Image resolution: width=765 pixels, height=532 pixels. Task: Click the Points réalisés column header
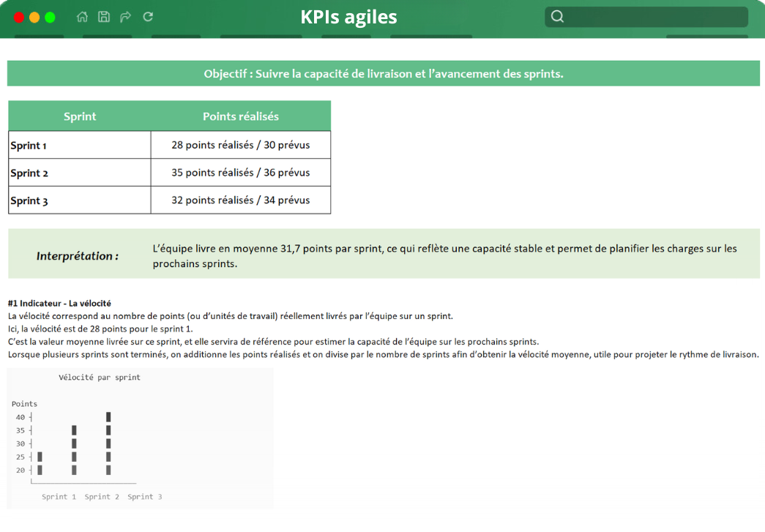(240, 116)
